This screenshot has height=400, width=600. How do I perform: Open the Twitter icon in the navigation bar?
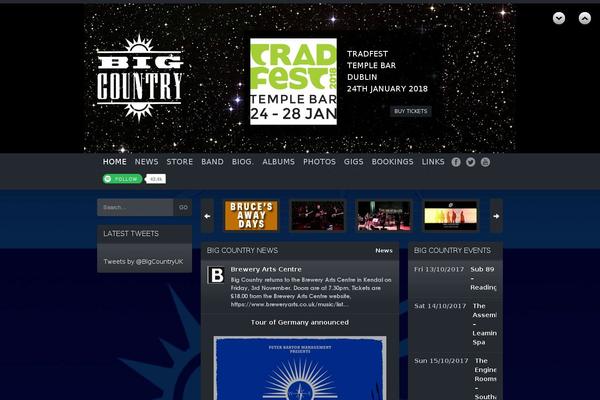[x=471, y=162]
